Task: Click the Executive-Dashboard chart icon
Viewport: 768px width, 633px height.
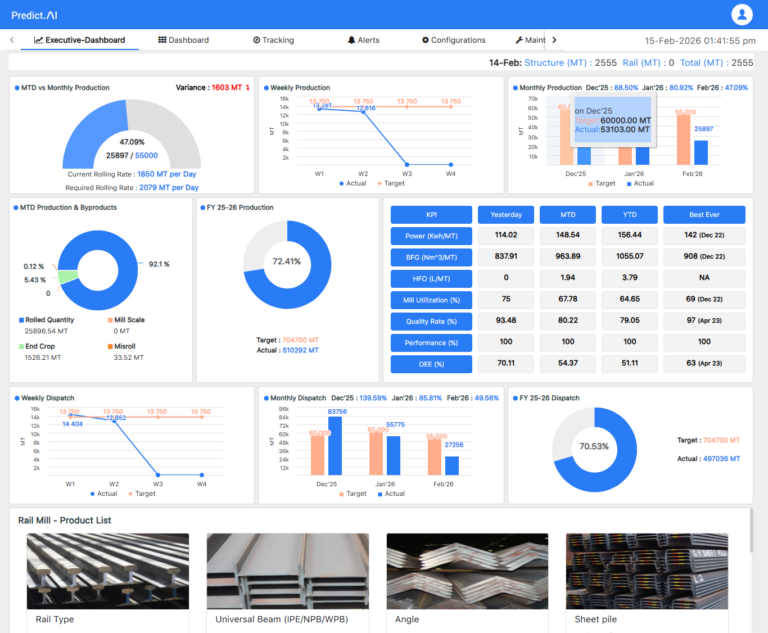Action: click(38, 40)
